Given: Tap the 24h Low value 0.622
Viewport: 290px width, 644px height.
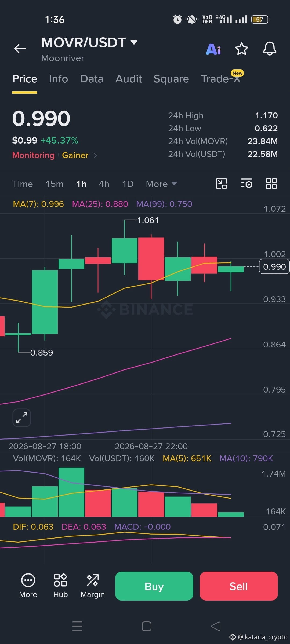Looking at the screenshot, I should [x=266, y=129].
